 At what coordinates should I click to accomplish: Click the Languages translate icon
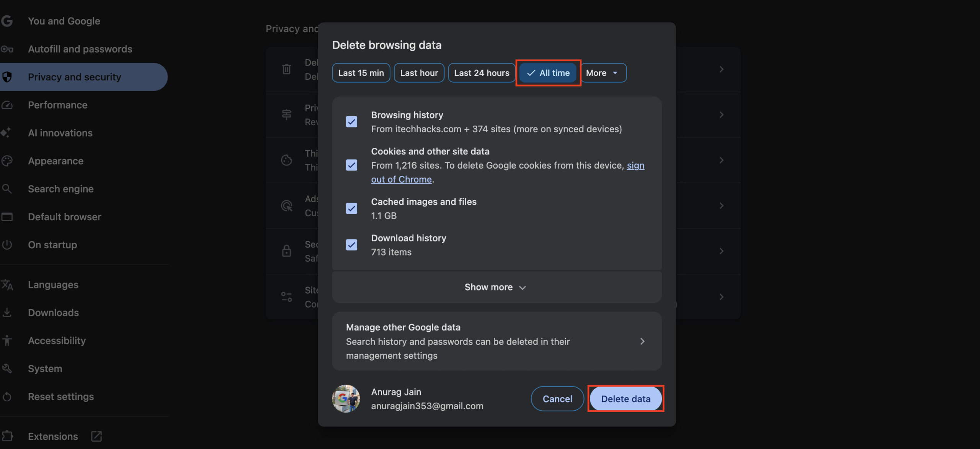pyautogui.click(x=7, y=285)
